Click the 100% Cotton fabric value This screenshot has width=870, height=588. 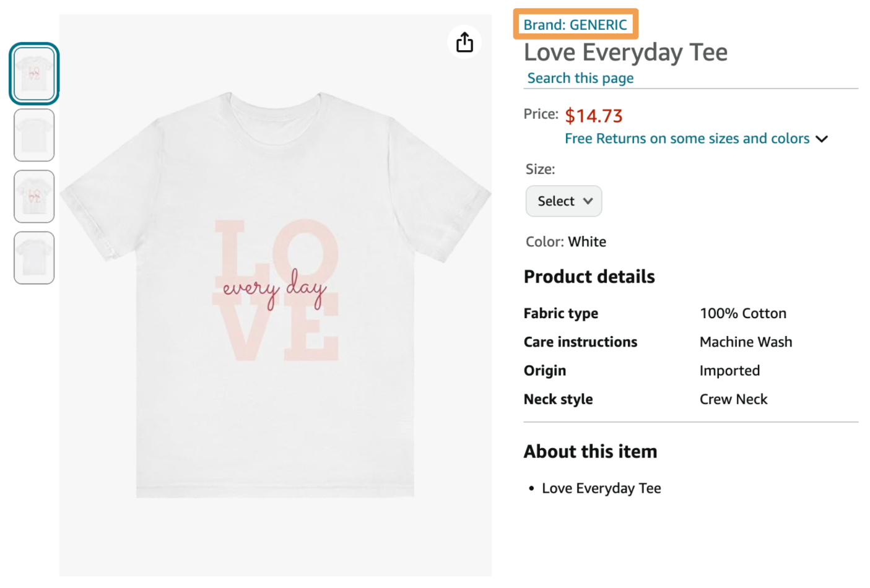tap(742, 313)
